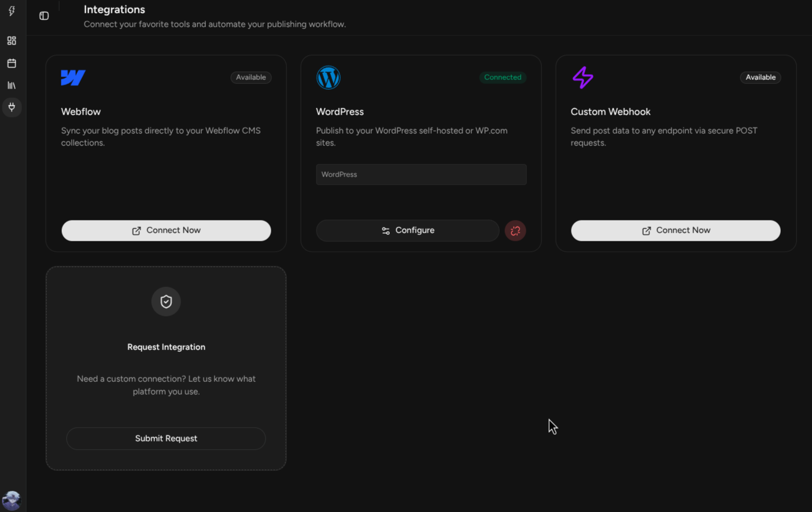812x512 pixels.
Task: Click the purple Custom Webhook bolt icon
Action: [x=582, y=78]
